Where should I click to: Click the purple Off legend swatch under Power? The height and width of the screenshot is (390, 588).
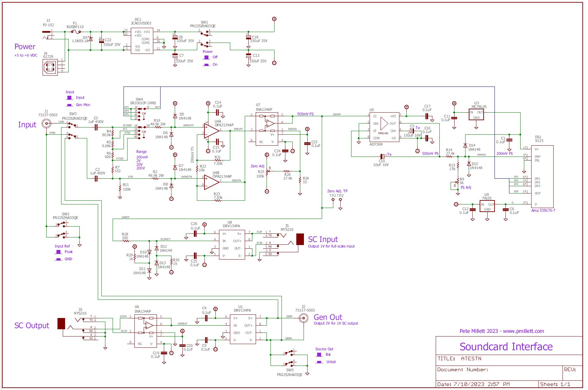(x=206, y=57)
